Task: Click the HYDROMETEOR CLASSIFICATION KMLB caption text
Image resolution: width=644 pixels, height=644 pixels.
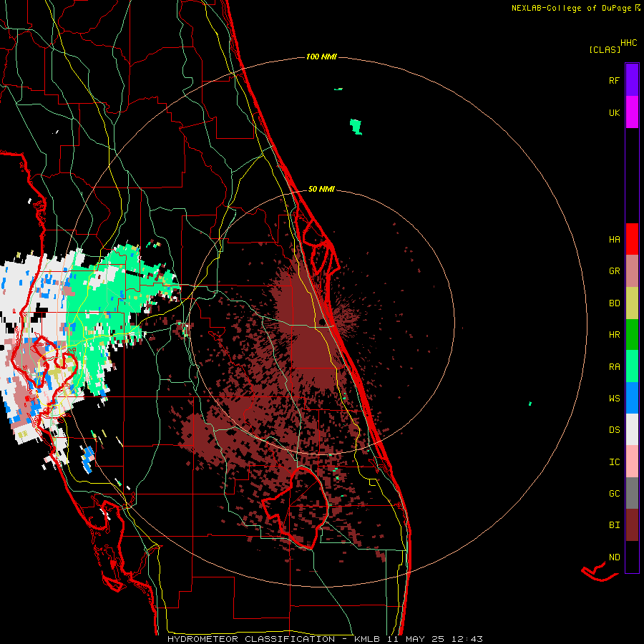Action: pyautogui.click(x=325, y=639)
